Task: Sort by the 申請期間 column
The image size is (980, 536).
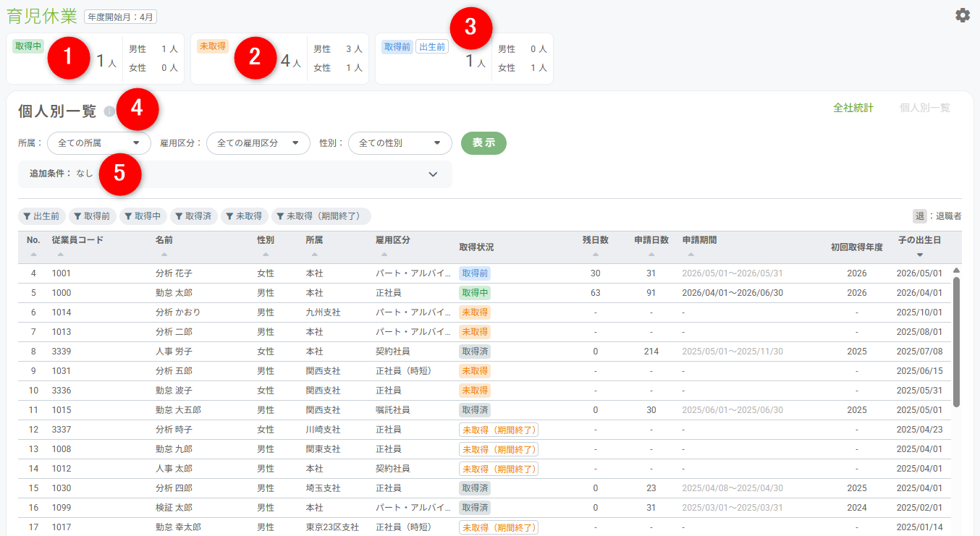Action: (691, 255)
